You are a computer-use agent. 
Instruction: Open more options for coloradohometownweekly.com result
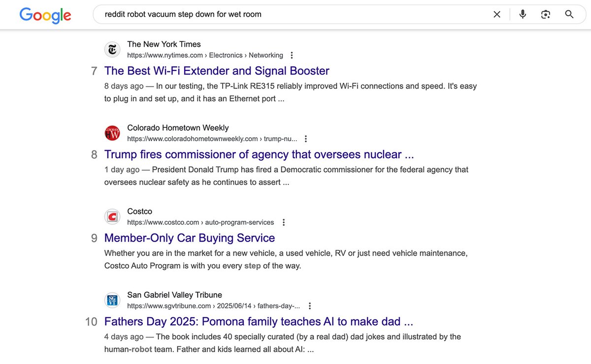pos(306,139)
